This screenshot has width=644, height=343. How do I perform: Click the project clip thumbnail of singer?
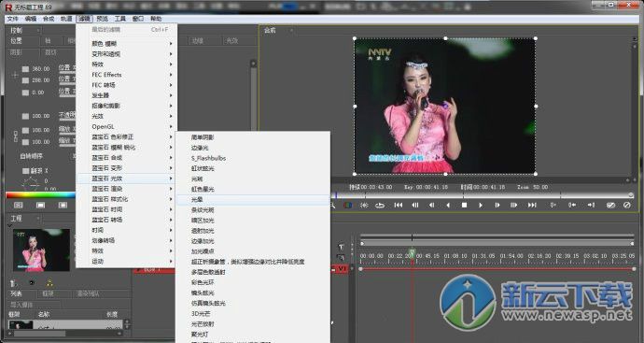coord(41,250)
